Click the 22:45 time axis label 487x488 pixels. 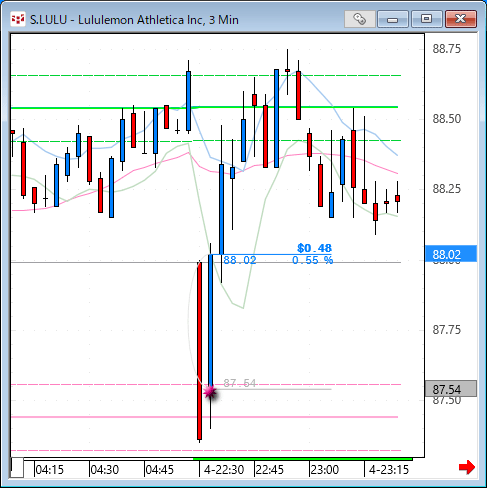point(269,470)
